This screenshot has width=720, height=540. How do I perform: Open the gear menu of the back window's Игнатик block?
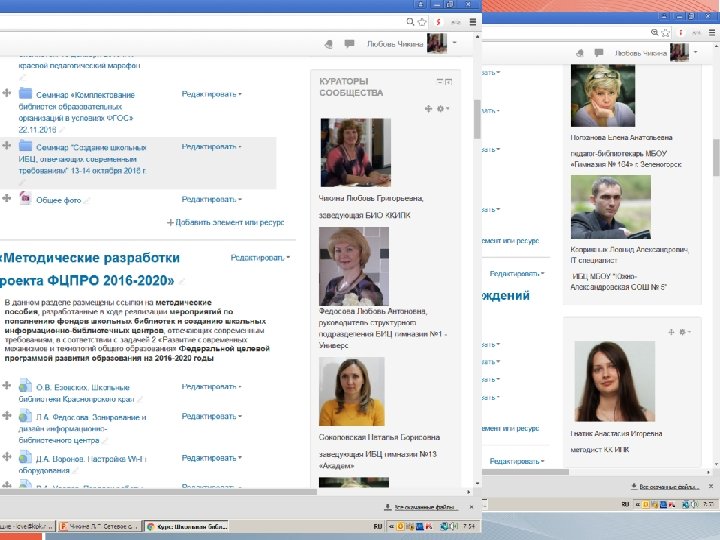tap(685, 332)
